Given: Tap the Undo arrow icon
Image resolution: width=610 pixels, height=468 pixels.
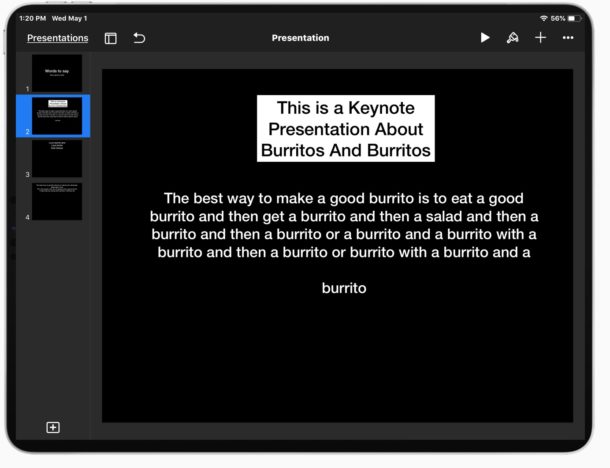Looking at the screenshot, I should (139, 38).
